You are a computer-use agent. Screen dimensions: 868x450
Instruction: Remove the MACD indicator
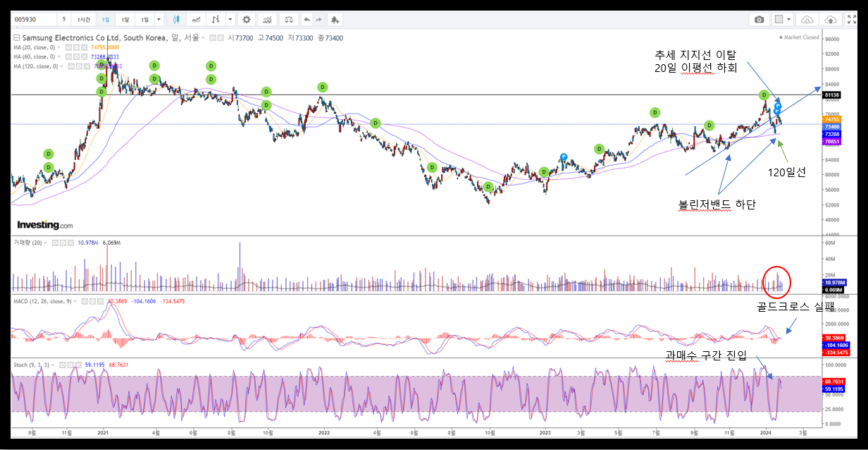(x=100, y=301)
